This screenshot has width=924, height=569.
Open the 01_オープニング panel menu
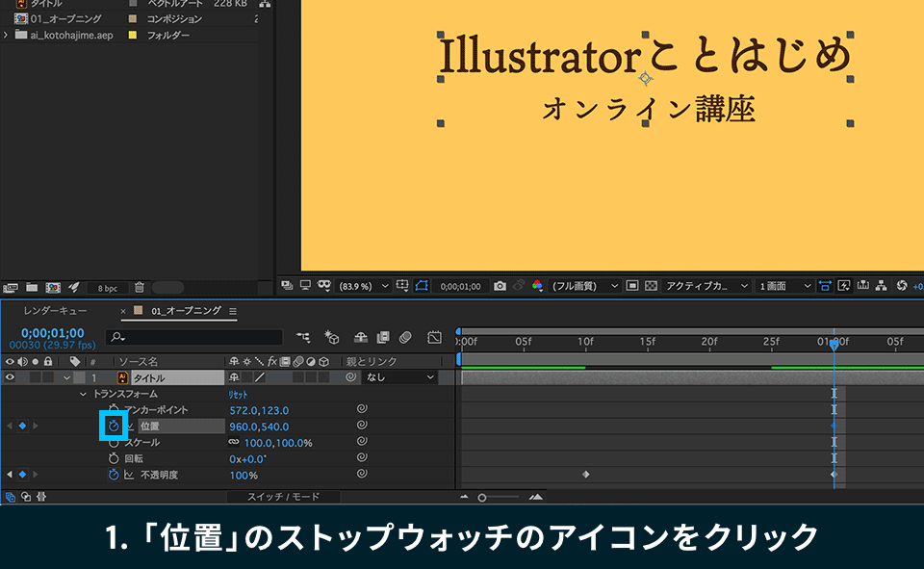tap(233, 311)
